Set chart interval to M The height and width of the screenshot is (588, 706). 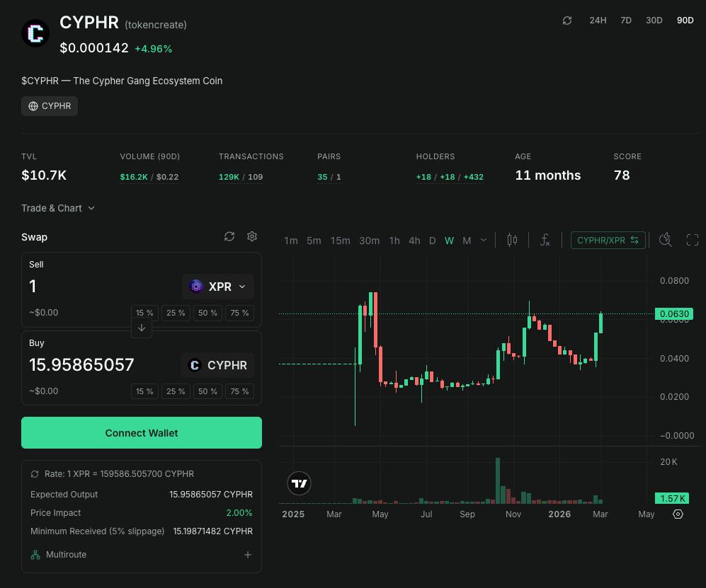coord(467,241)
